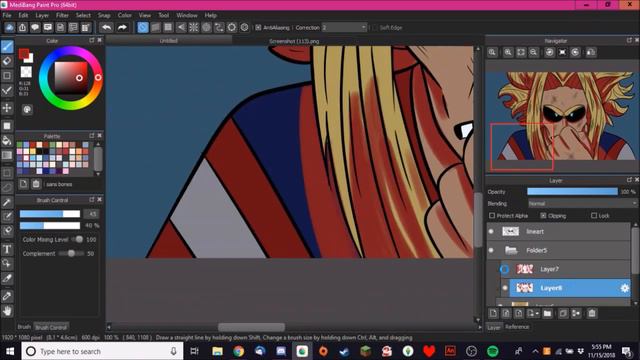Add a new layer in Layer panel
Image resolution: width=640 pixels, height=360 pixels.
(x=493, y=313)
